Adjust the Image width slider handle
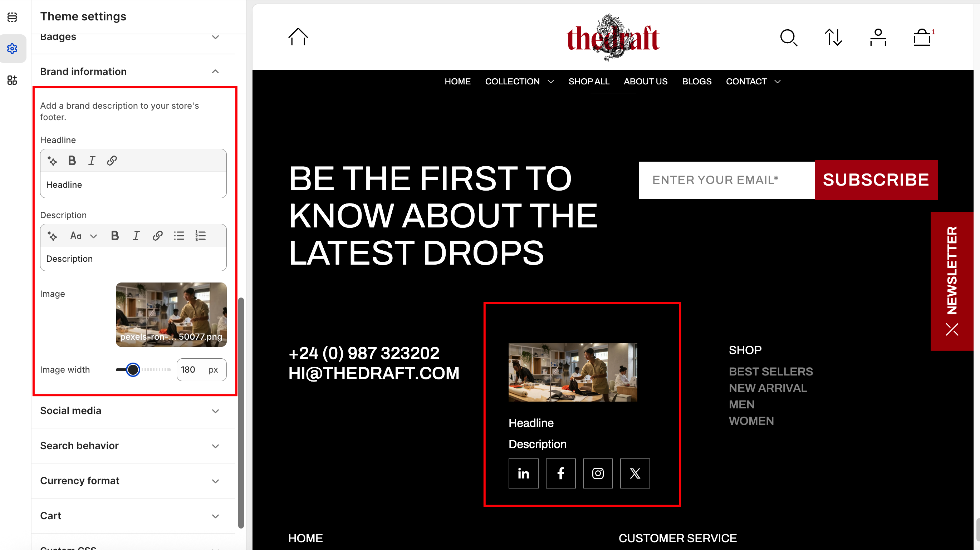The width and height of the screenshot is (980, 550). [133, 370]
